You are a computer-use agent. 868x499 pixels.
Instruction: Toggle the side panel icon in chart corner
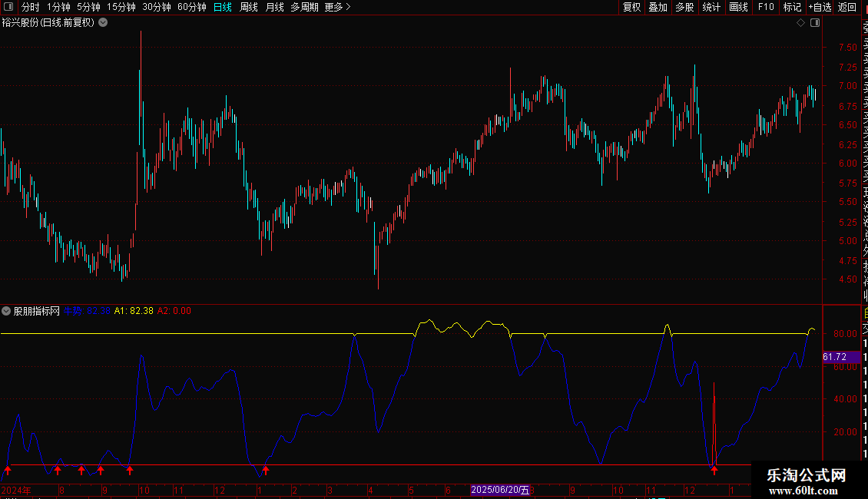point(815,23)
